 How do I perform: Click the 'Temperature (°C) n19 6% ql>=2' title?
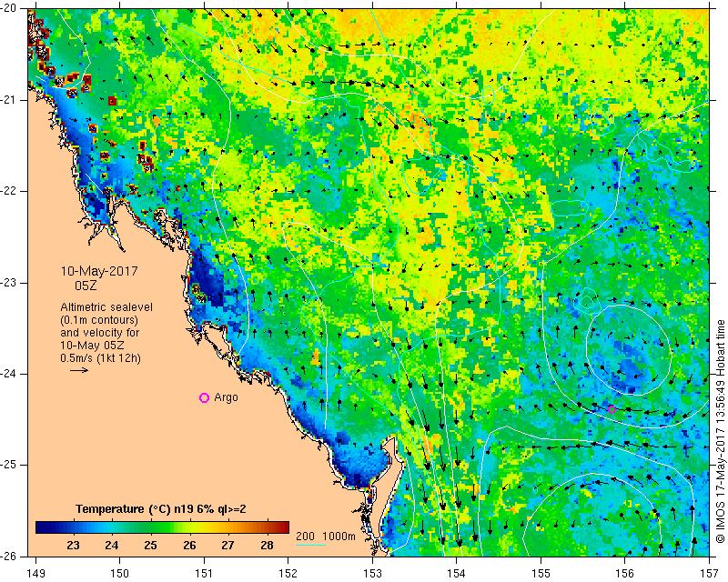[161, 509]
